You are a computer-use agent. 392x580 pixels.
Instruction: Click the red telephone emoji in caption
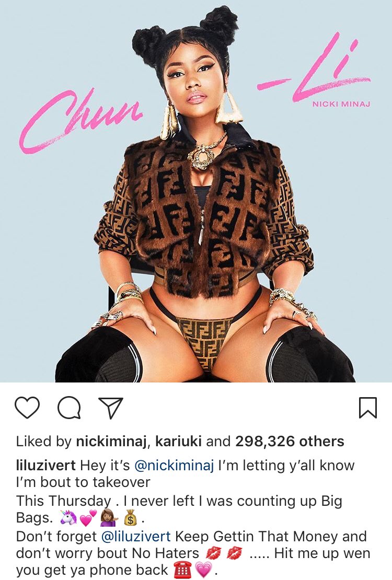tap(182, 570)
